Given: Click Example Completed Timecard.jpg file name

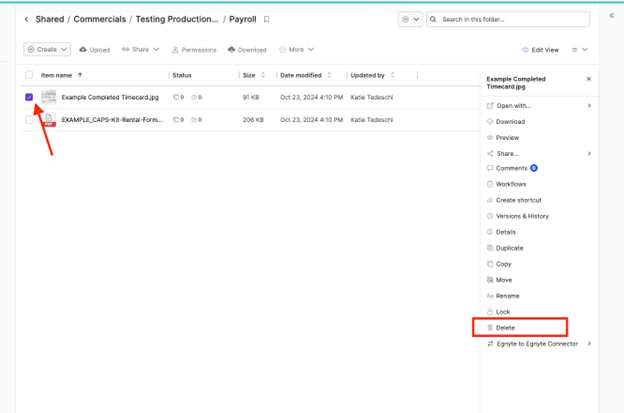Looking at the screenshot, I should [110, 97].
